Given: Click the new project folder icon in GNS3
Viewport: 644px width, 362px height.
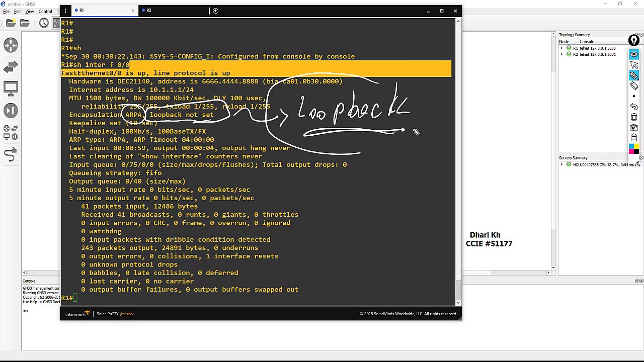Looking at the screenshot, I should click(x=11, y=23).
